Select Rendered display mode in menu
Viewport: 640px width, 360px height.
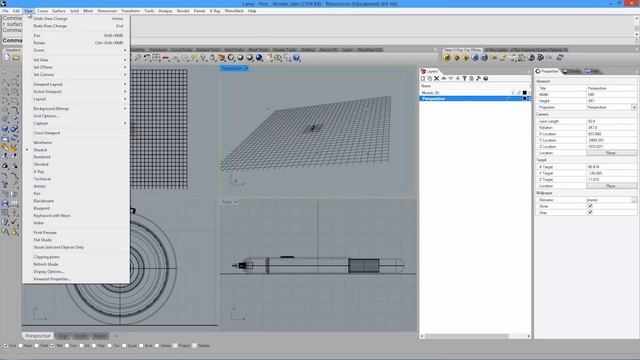tap(76, 157)
